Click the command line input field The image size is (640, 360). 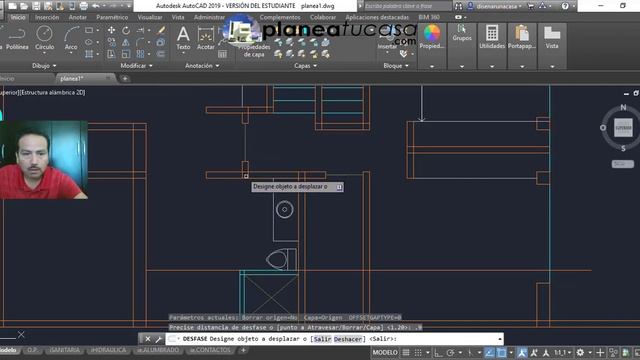[335, 339]
